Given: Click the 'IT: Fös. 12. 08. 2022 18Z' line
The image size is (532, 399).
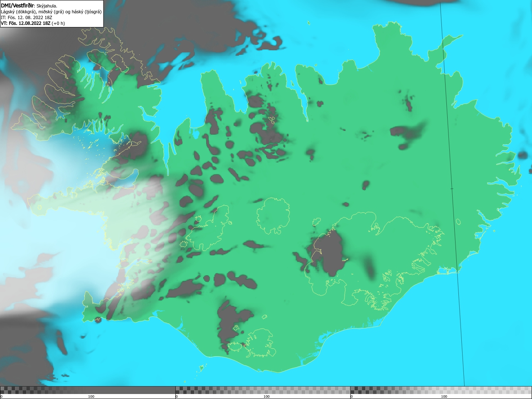Looking at the screenshot, I should 27,17.
